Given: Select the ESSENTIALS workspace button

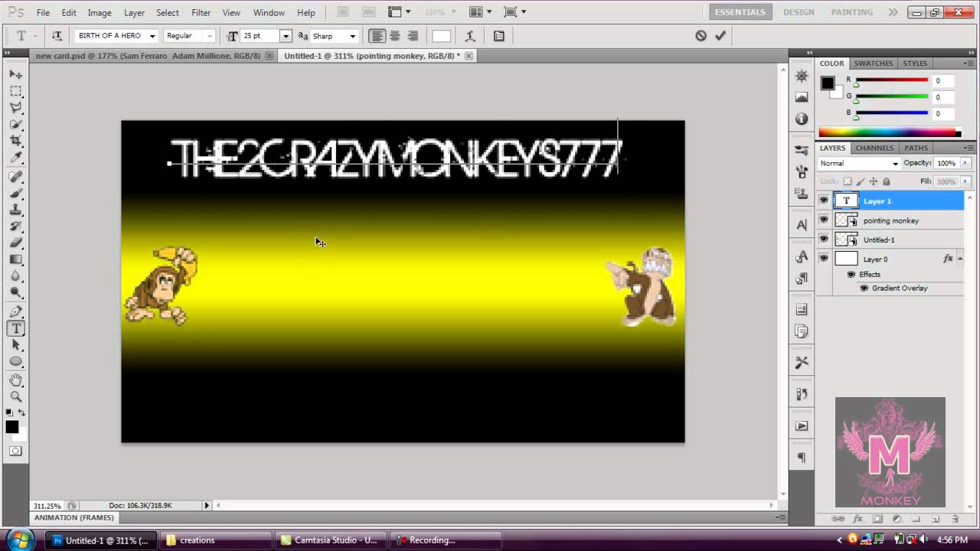Looking at the screenshot, I should click(x=740, y=12).
